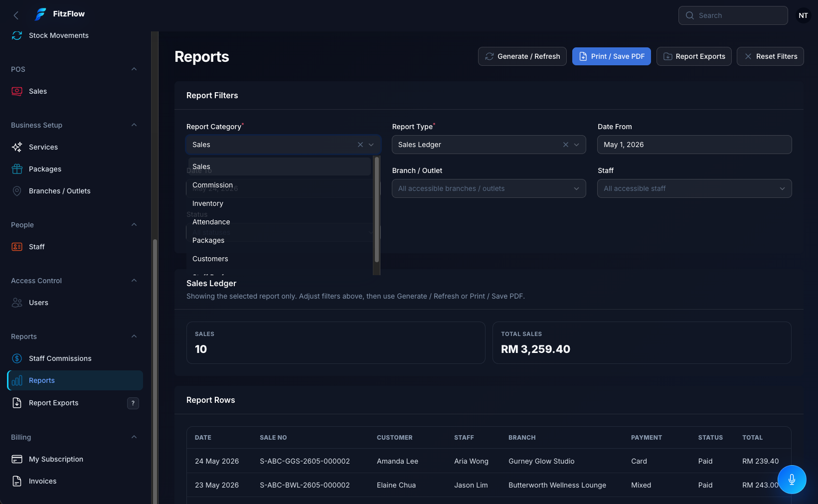The height and width of the screenshot is (504, 818).
Task: Click staff name Aria Wong
Action: point(471,461)
